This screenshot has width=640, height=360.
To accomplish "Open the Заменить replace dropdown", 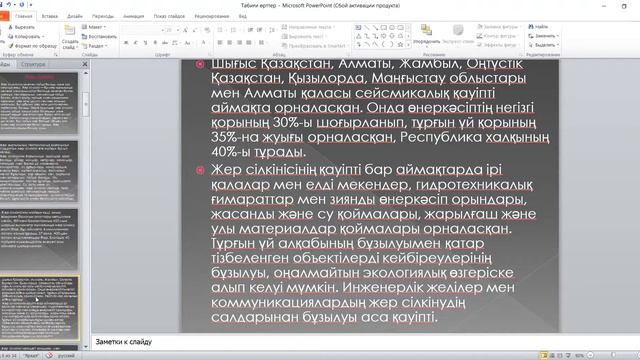I will [544, 36].
